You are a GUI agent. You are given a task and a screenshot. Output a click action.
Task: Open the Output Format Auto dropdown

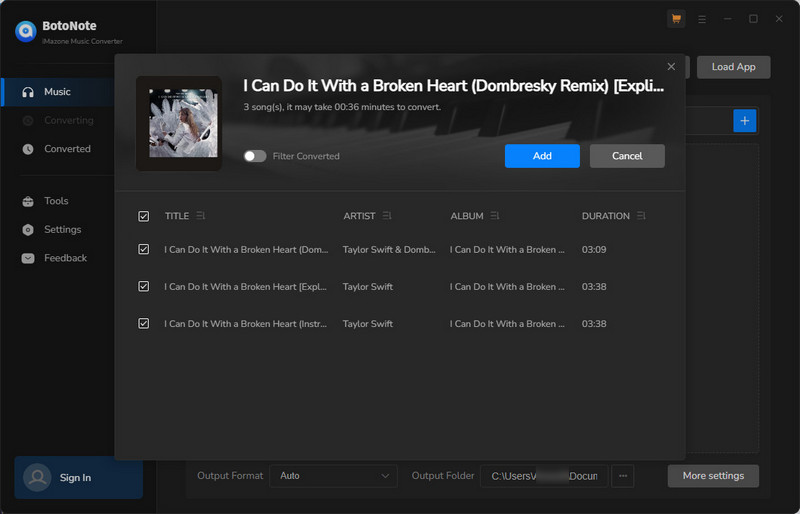click(x=333, y=476)
